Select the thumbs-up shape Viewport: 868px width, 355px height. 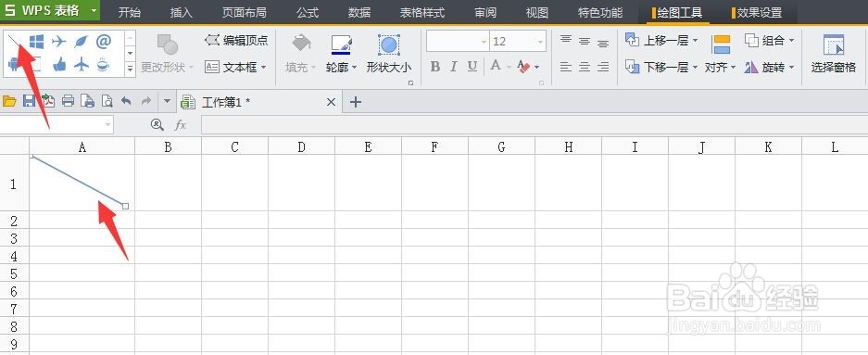59,66
